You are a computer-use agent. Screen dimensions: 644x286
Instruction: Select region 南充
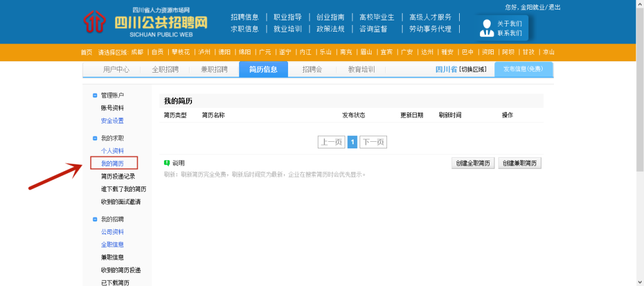(x=346, y=52)
